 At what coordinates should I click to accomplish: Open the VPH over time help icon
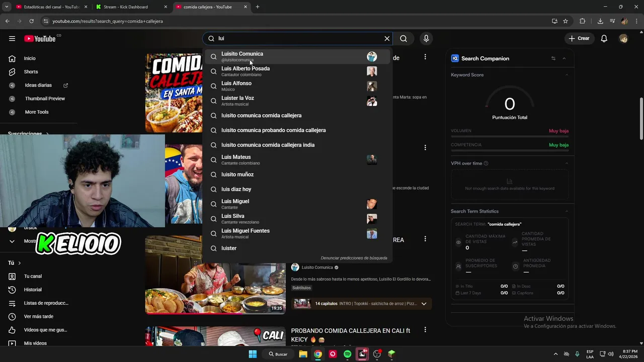click(486, 163)
